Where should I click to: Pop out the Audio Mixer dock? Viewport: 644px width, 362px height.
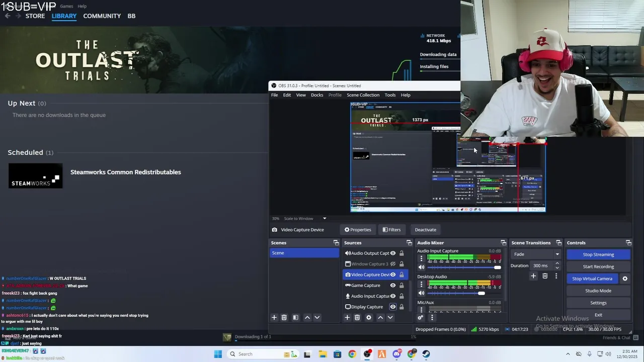pos(504,243)
